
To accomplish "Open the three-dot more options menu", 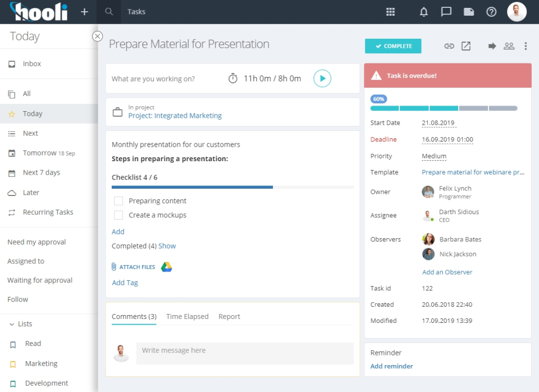I will (526, 46).
